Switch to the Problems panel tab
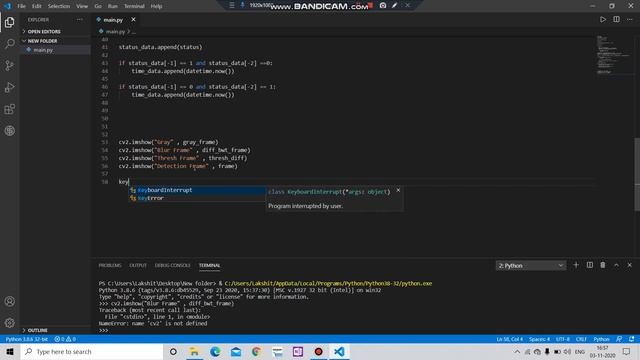This screenshot has height=360, width=640. [110, 265]
